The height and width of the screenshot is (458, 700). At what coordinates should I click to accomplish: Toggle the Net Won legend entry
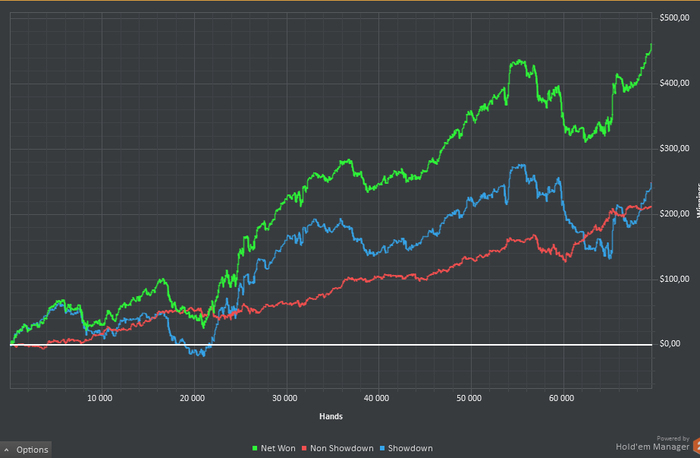point(274,448)
